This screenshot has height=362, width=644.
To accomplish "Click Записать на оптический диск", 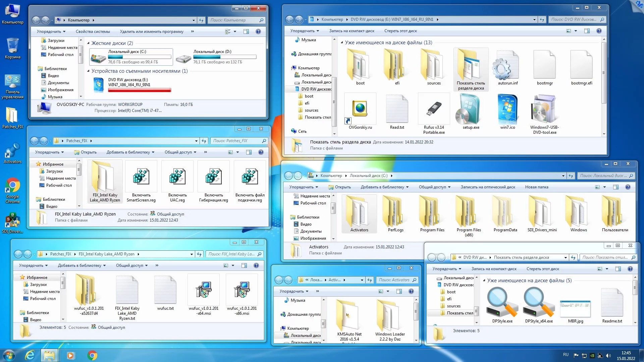I will click(x=488, y=187).
